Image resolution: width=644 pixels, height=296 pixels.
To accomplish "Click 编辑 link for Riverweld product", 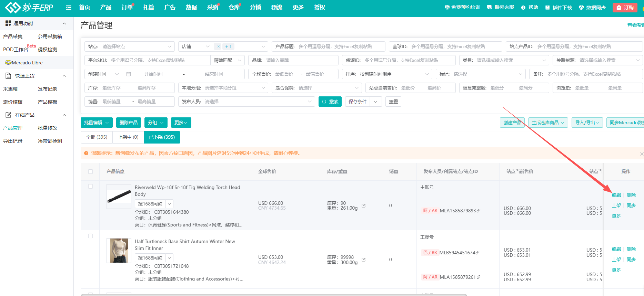I will pos(616,195).
